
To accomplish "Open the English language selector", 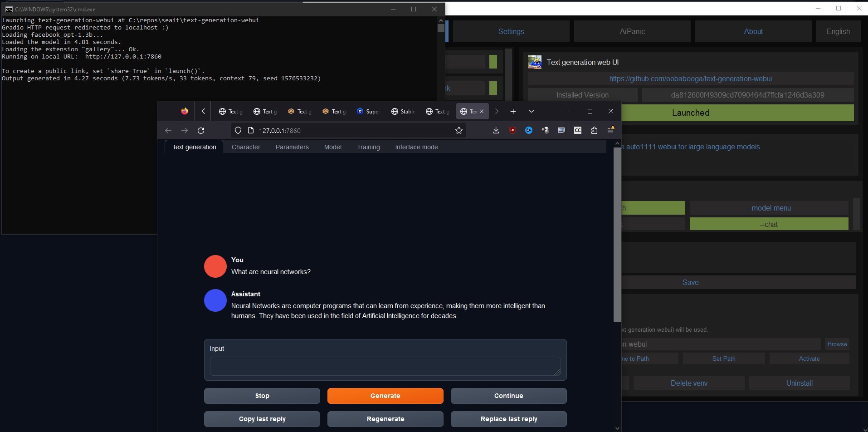I will click(x=838, y=31).
